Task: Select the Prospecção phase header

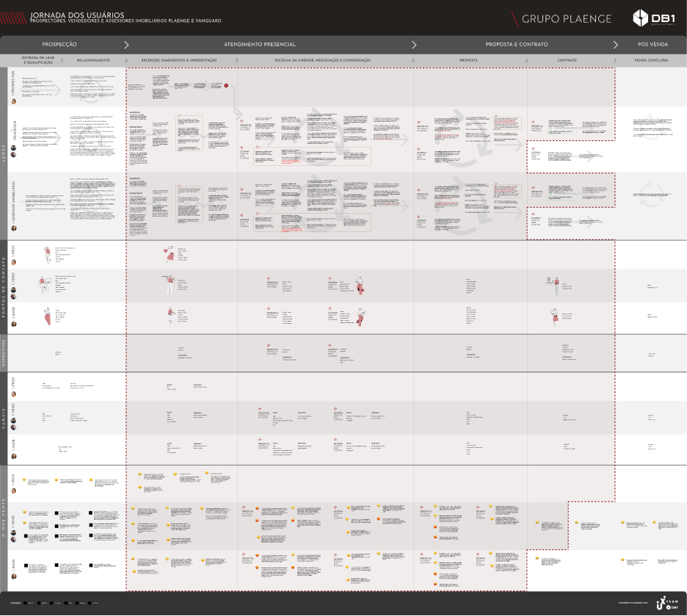Action: 59,44
